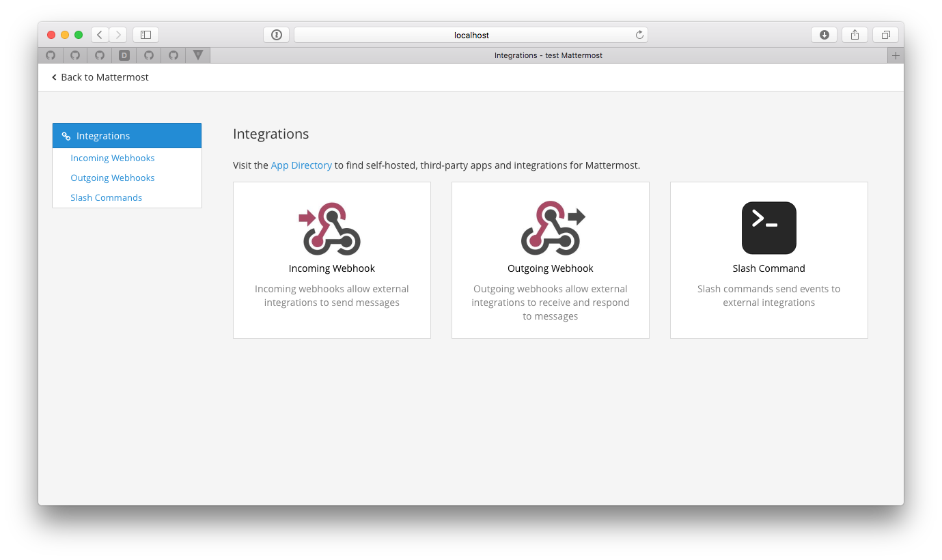Click the Integrations page heading
Screen dimensions: 942x560
point(271,134)
